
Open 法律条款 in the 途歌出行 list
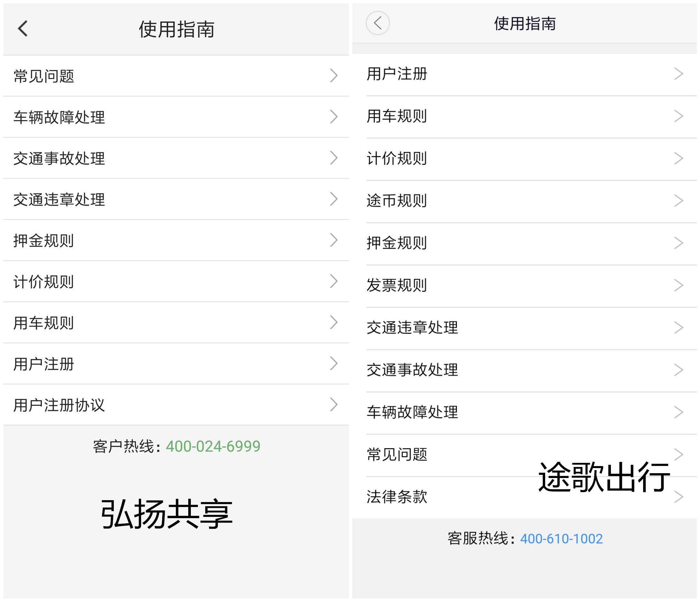pos(524,497)
